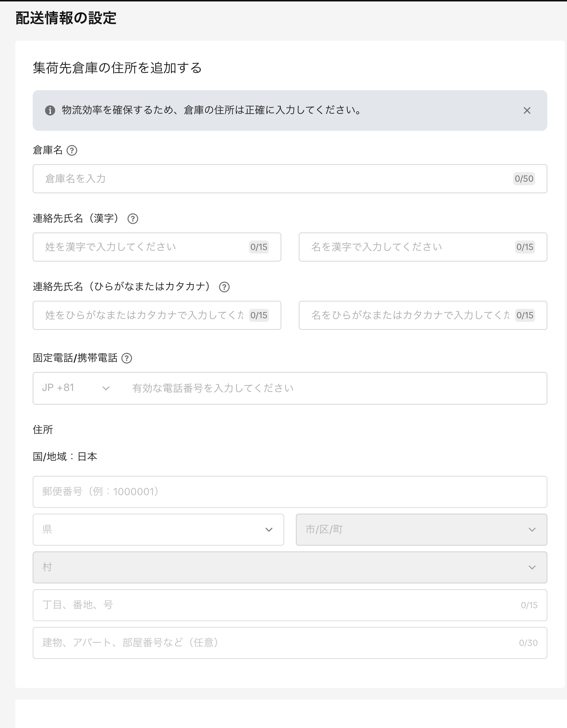Click the kanji surname (姓) input field
The height and width of the screenshot is (728, 567).
point(145,247)
